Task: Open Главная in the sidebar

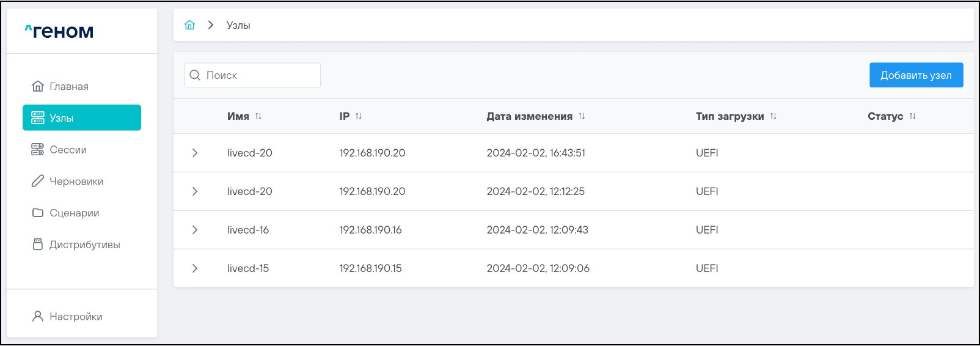Action: 68,86
